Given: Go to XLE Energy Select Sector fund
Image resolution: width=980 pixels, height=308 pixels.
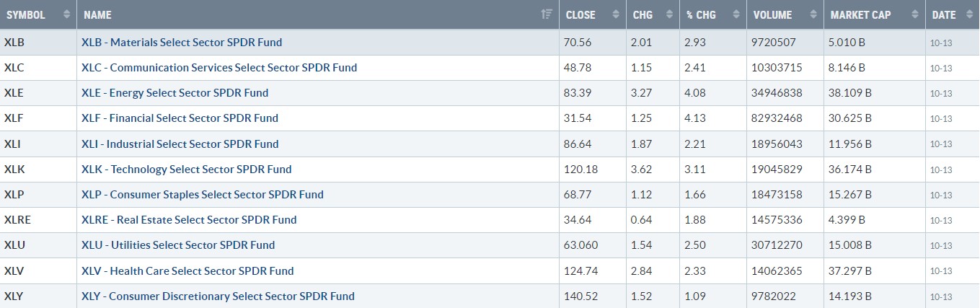Looking at the screenshot, I should [175, 93].
